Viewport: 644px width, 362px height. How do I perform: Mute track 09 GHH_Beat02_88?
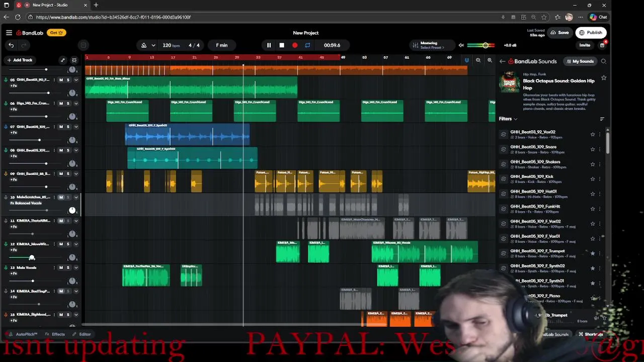tap(61, 174)
